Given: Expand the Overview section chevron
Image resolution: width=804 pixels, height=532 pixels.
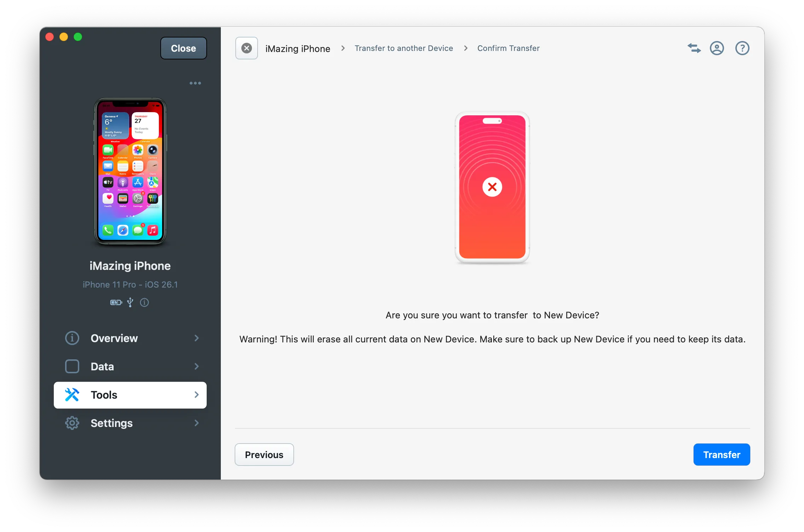Looking at the screenshot, I should [197, 338].
